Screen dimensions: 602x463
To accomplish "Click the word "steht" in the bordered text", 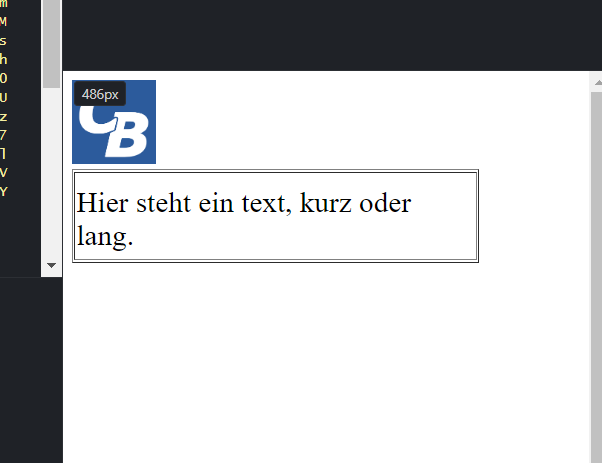I will (x=163, y=203).
